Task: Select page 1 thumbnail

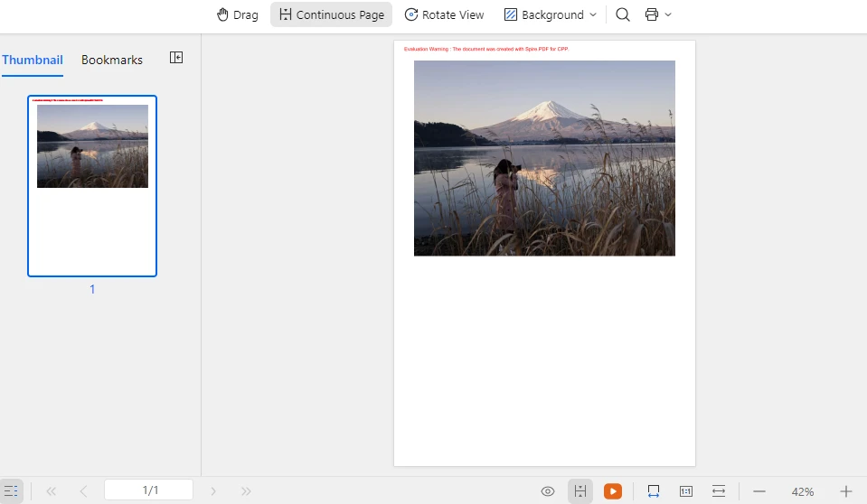Action: coord(92,185)
